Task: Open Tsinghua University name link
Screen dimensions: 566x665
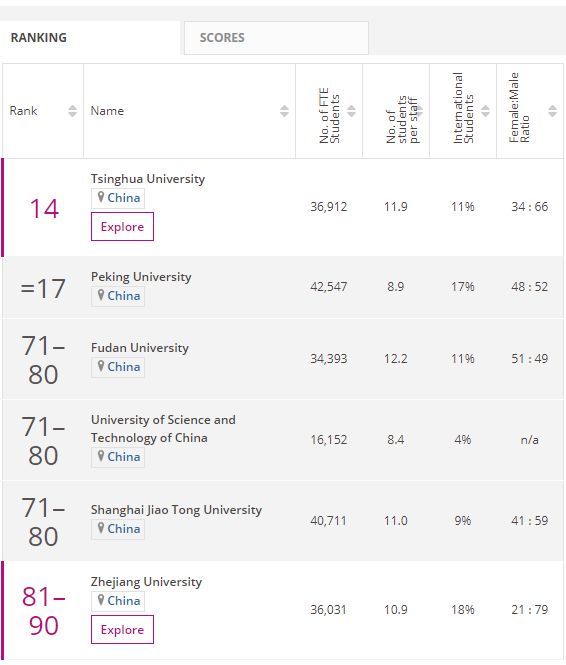Action: (x=148, y=179)
